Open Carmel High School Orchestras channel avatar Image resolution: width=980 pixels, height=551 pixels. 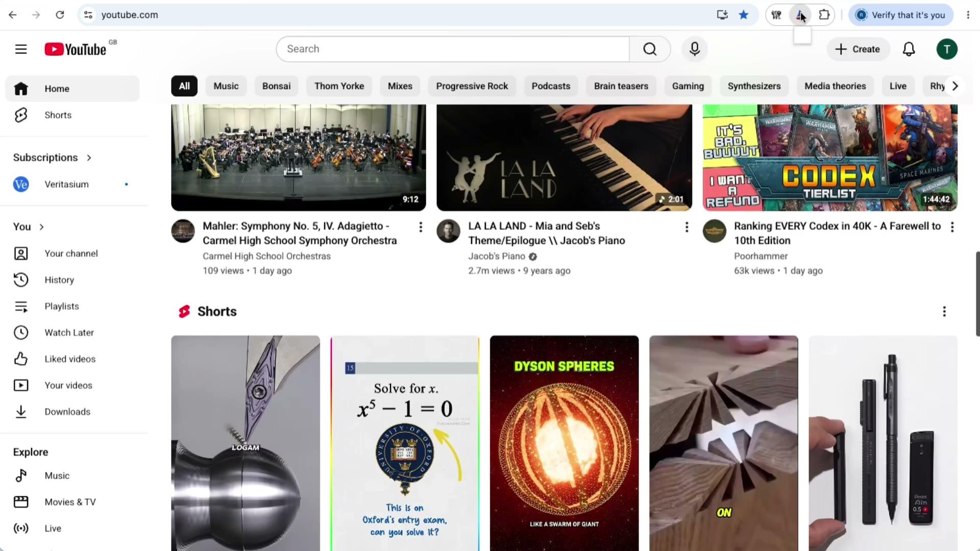coord(183,231)
